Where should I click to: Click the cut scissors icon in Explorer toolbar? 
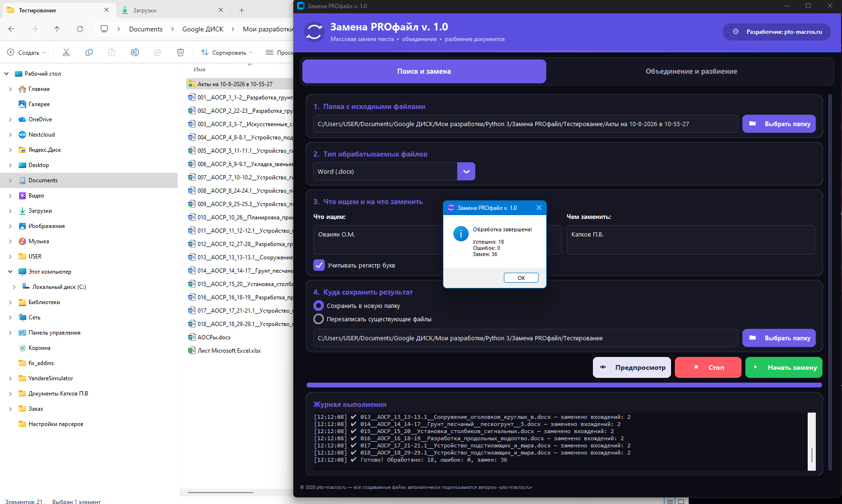66,52
